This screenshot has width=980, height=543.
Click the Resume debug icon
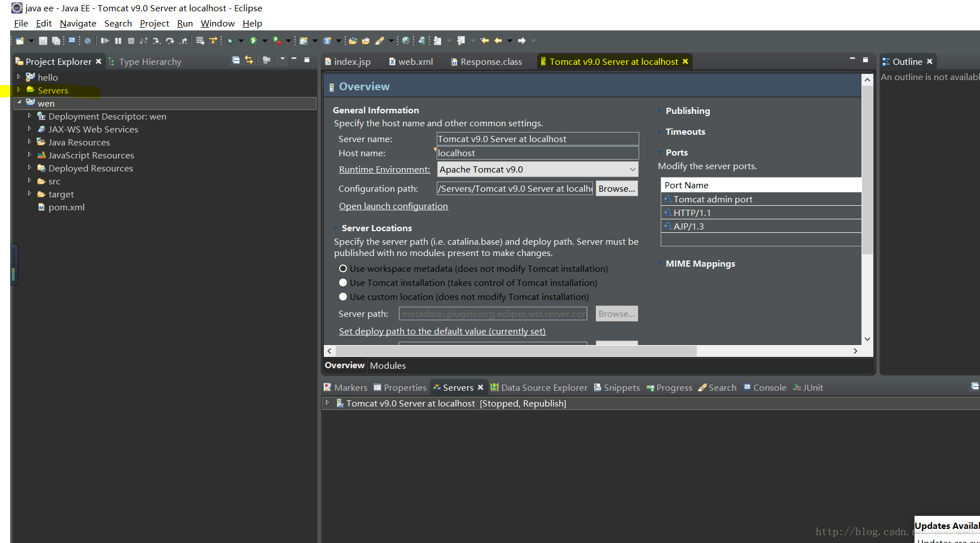(105, 41)
